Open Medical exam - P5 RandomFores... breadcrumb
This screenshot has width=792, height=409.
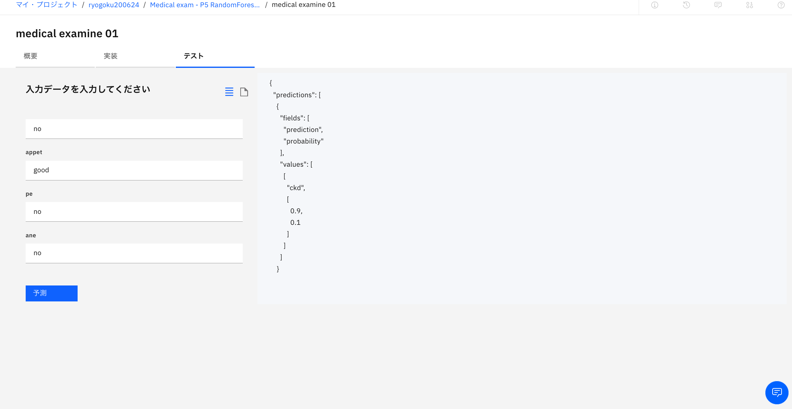tap(205, 5)
